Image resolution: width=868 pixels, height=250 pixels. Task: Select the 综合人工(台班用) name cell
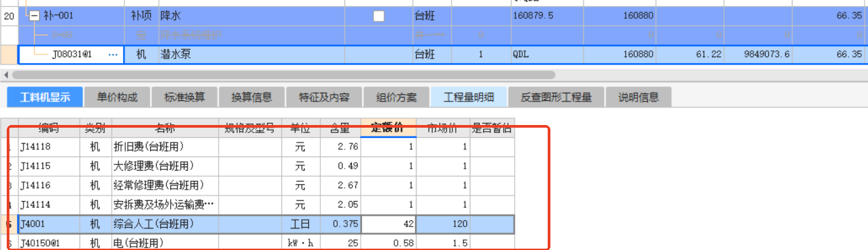(166, 224)
